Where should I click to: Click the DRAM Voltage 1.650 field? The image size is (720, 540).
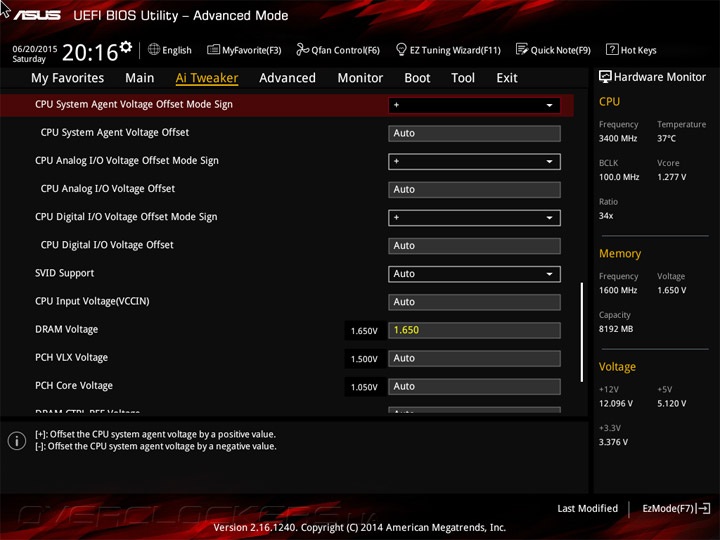click(x=474, y=330)
